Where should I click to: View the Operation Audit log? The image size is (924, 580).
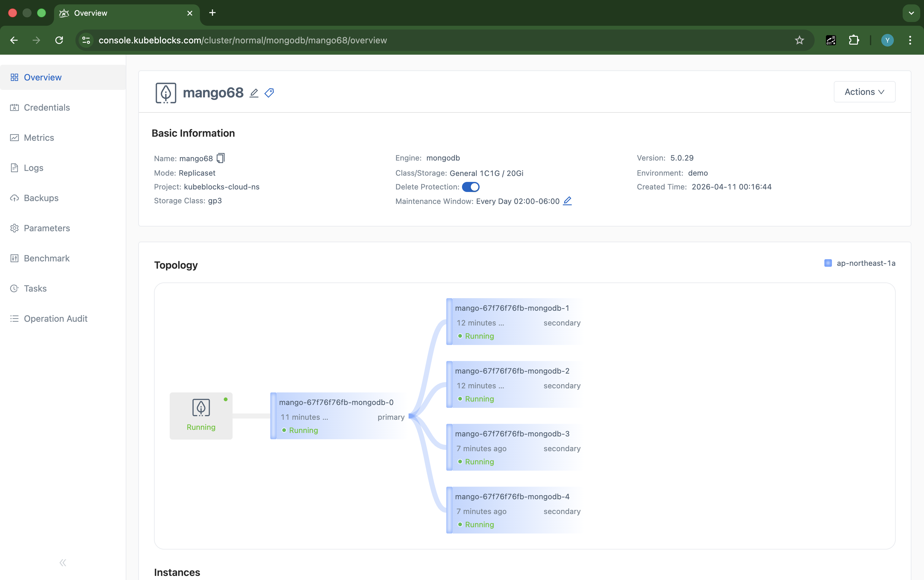click(55, 318)
